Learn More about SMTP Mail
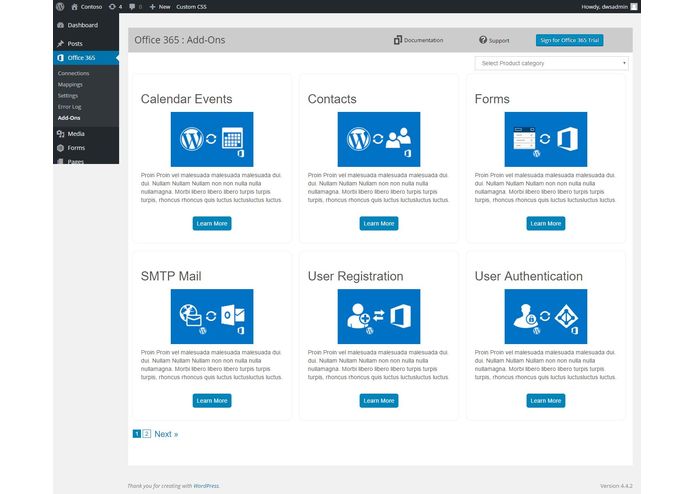695x494 pixels. tap(212, 401)
